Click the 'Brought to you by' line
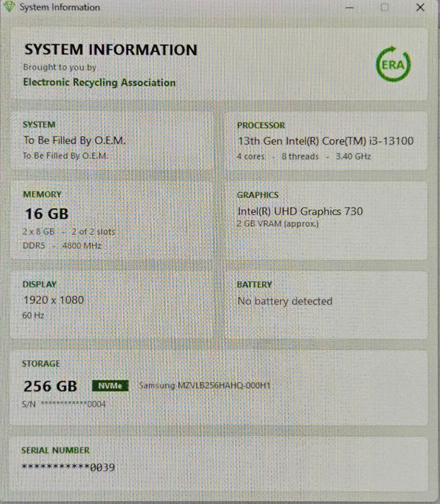440x504 pixels. click(x=60, y=67)
